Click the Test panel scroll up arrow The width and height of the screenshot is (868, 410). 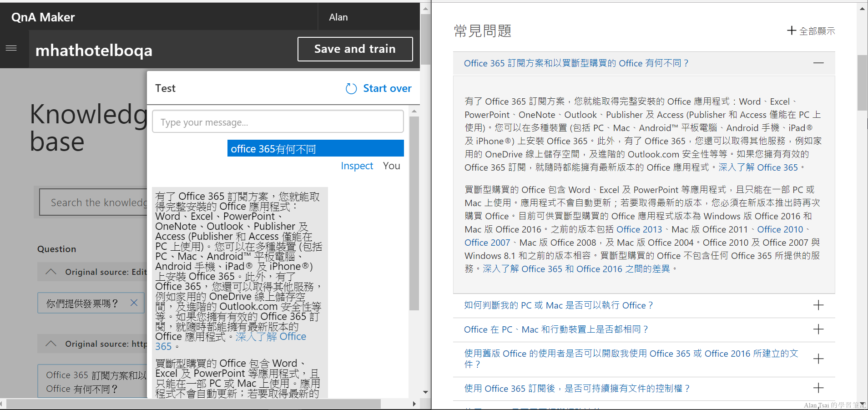(414, 111)
